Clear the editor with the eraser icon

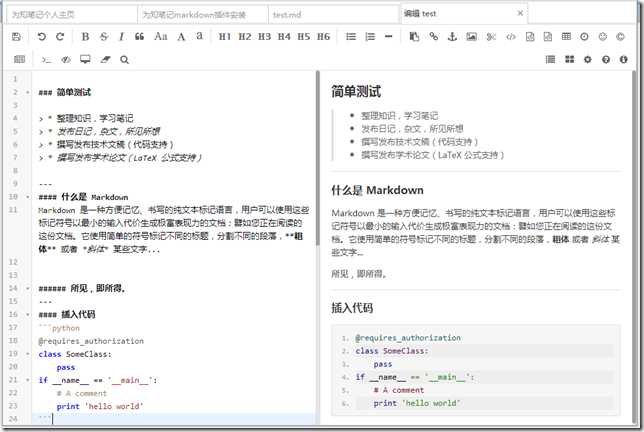pos(105,60)
